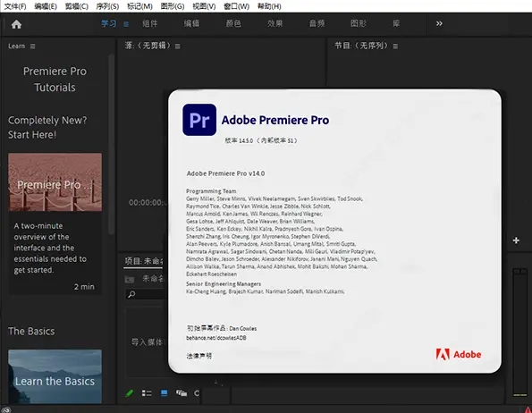Open the 图形(G) menu

(173, 6)
